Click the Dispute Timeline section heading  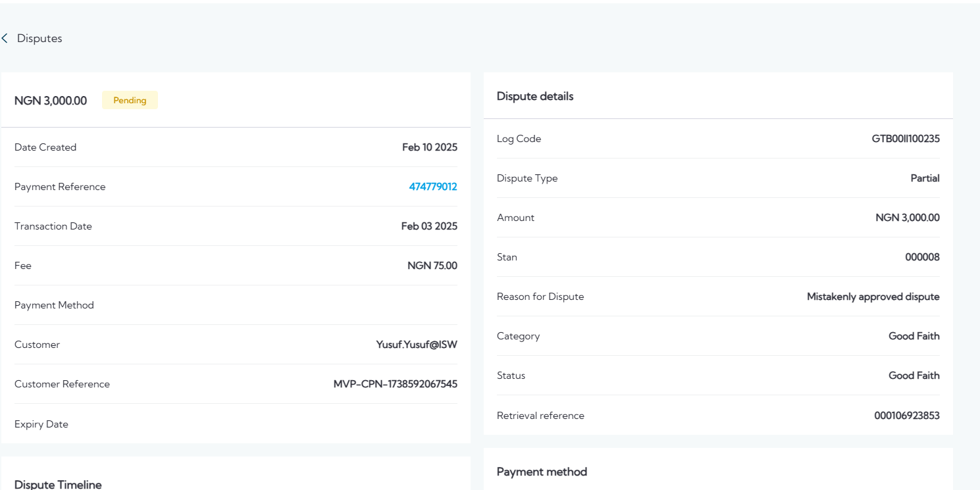click(58, 485)
